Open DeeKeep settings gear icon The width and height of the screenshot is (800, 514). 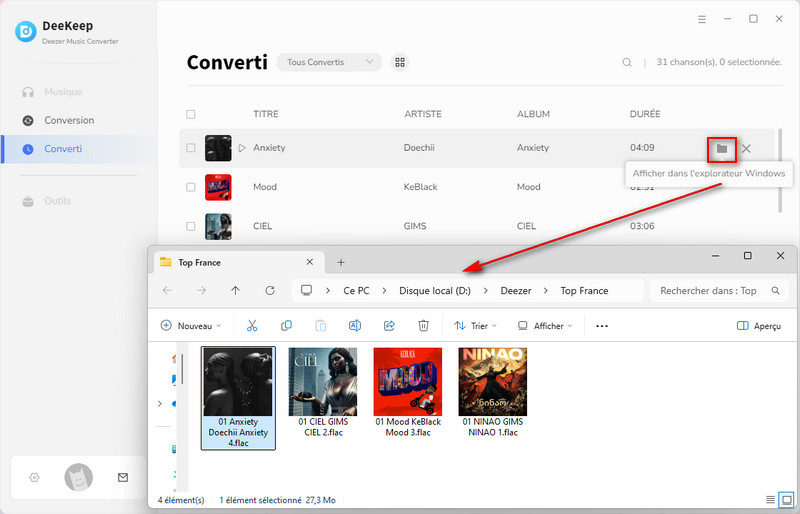34,478
